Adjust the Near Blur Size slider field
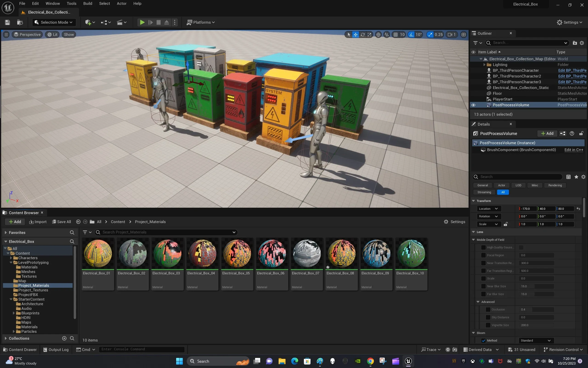This screenshot has width=588, height=368. click(537, 287)
